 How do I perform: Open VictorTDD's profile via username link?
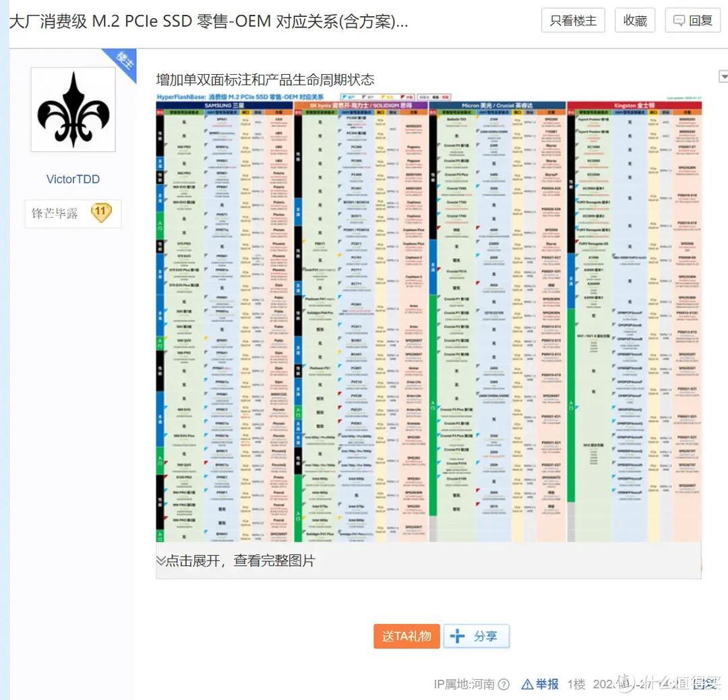[73, 179]
